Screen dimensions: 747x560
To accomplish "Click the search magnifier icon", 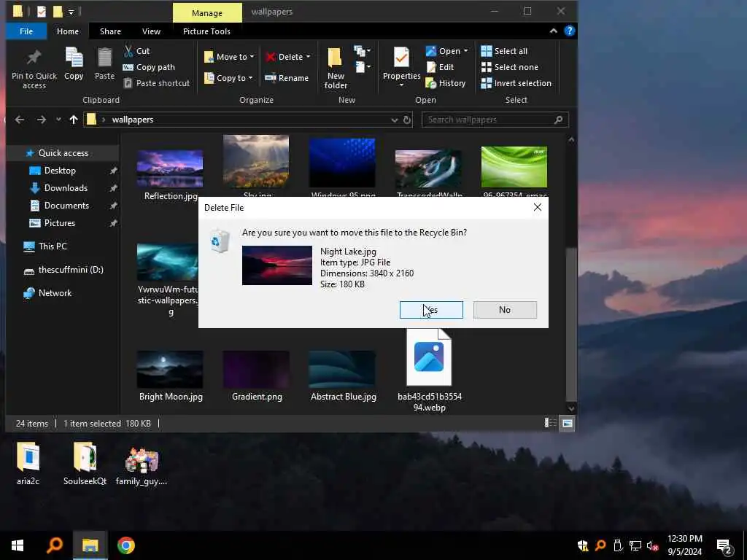I will pos(559,120).
